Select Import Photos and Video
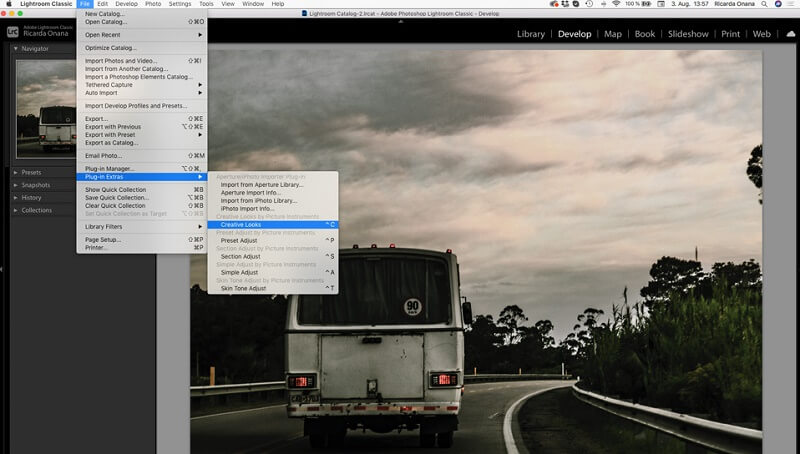 [x=142, y=61]
